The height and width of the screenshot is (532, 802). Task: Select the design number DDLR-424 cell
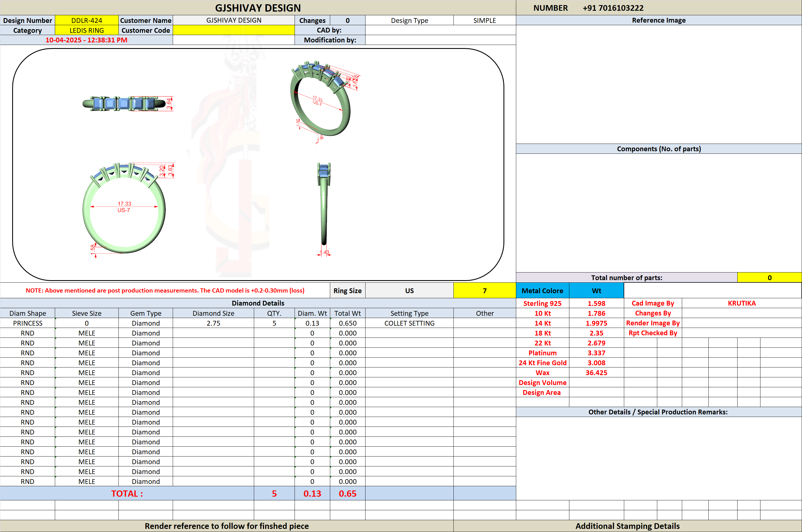click(x=87, y=20)
